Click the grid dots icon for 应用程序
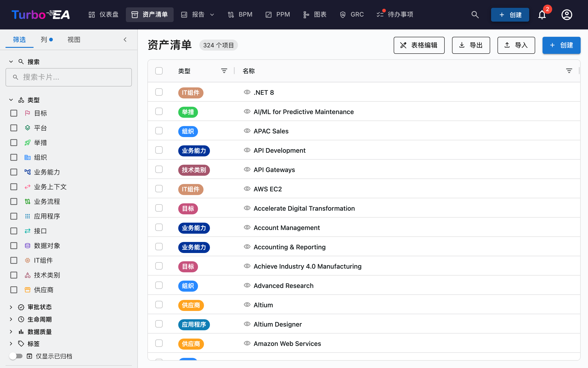Viewport: 588px width, 368px height. point(28,216)
